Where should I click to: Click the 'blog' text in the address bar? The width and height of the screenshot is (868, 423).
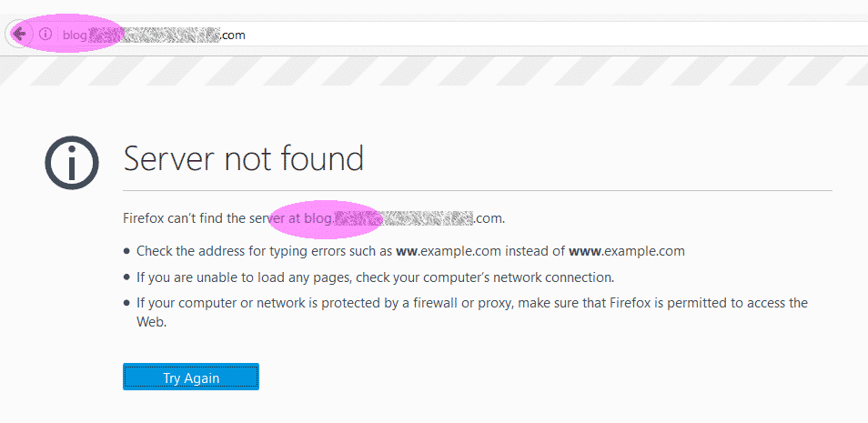coord(75,35)
